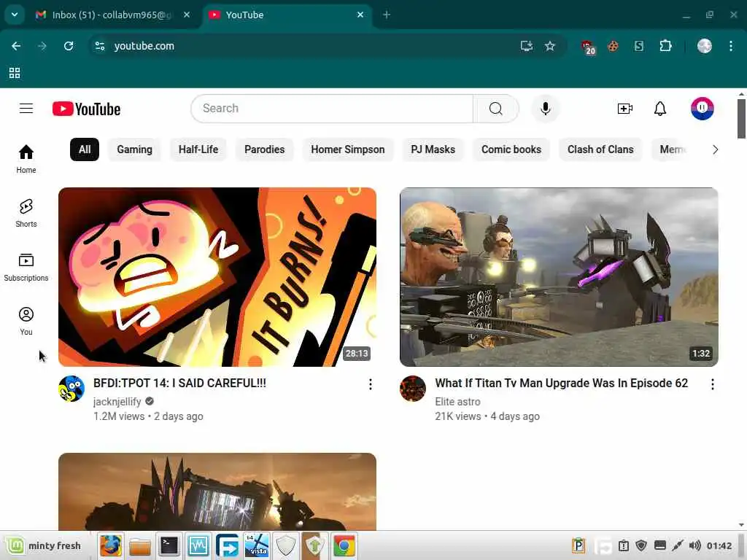Screen dimensions: 747x560
Task: Open the S extension icon
Action: point(639,46)
